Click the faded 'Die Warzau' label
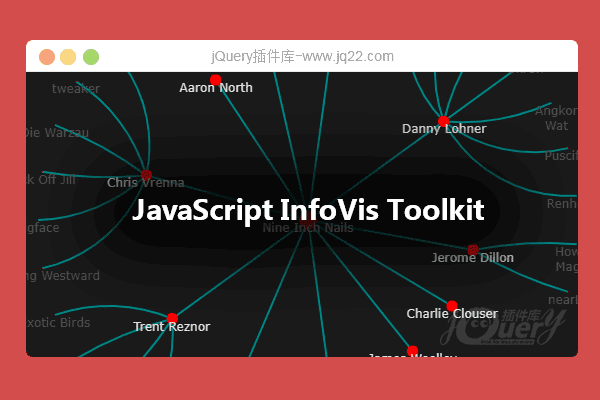The height and width of the screenshot is (400, 600). [x=57, y=132]
